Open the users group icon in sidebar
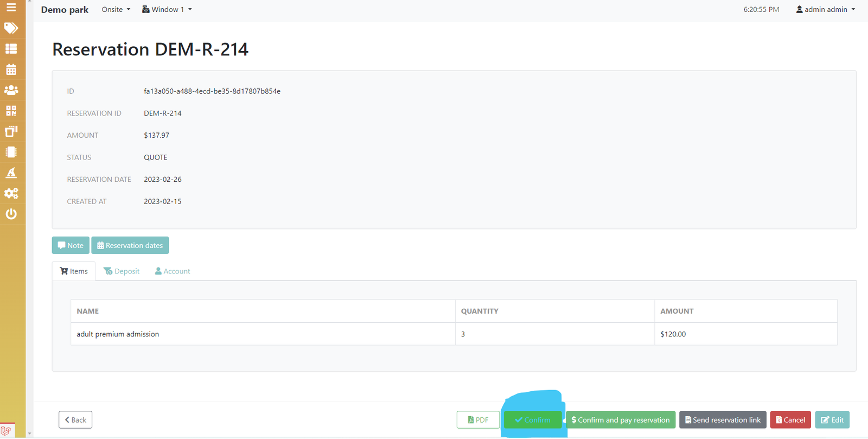This screenshot has height=439, width=868. (x=11, y=90)
